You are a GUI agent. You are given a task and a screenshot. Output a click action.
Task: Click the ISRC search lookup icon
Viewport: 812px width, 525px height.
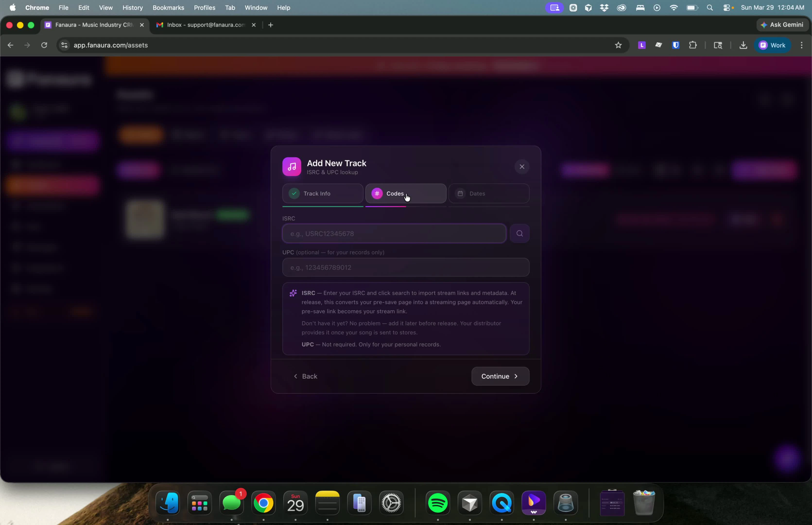click(519, 234)
